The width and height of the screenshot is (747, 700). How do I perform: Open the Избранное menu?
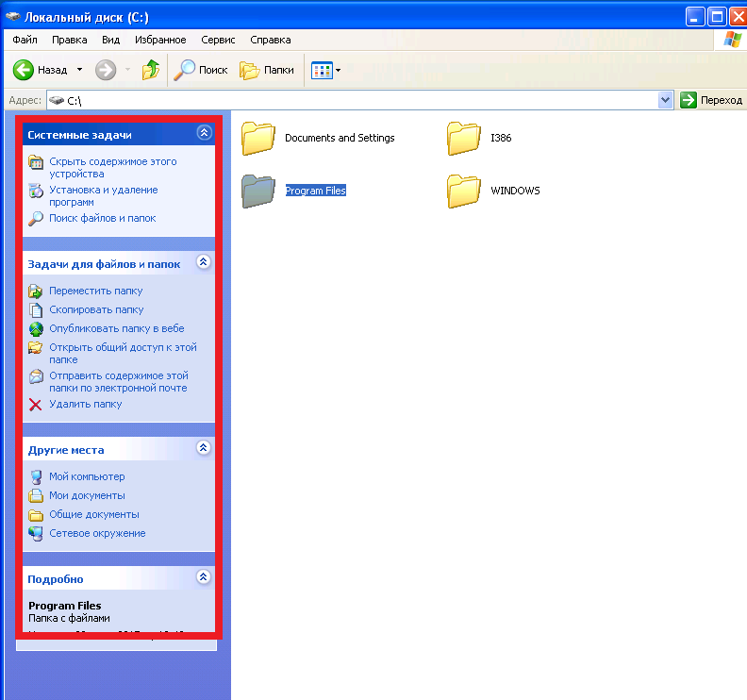click(160, 40)
